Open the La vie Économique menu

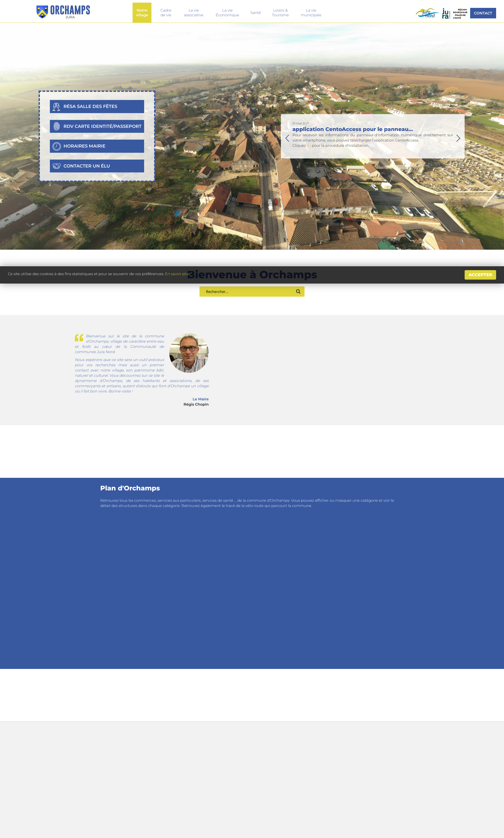click(x=227, y=13)
